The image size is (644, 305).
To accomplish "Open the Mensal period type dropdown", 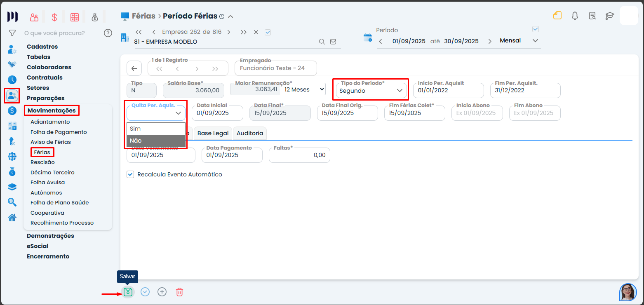I will click(x=519, y=41).
